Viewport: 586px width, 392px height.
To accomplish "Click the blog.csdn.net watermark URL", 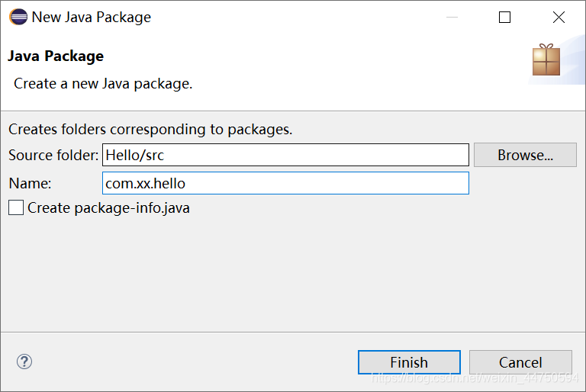I will click(x=475, y=378).
